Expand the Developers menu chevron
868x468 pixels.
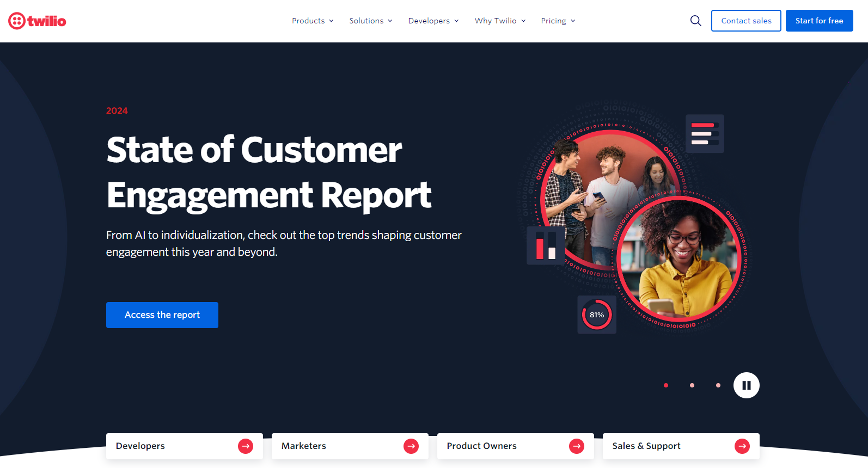point(456,21)
